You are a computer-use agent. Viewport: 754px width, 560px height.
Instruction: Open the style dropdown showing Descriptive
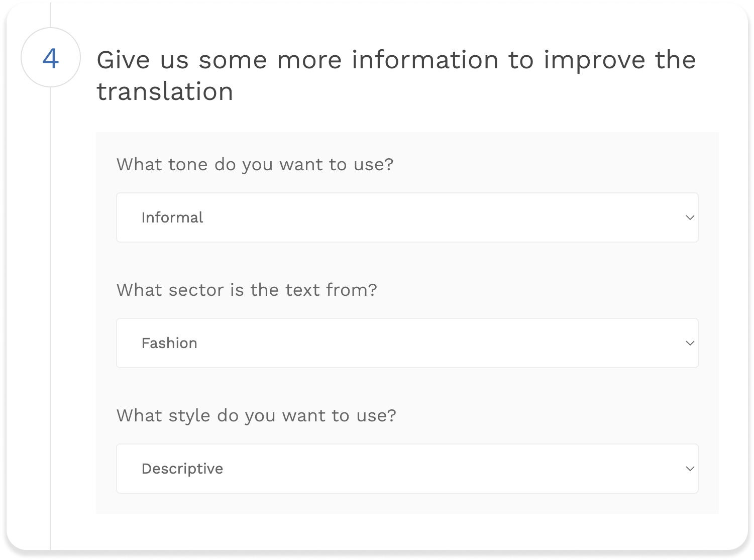point(407,469)
